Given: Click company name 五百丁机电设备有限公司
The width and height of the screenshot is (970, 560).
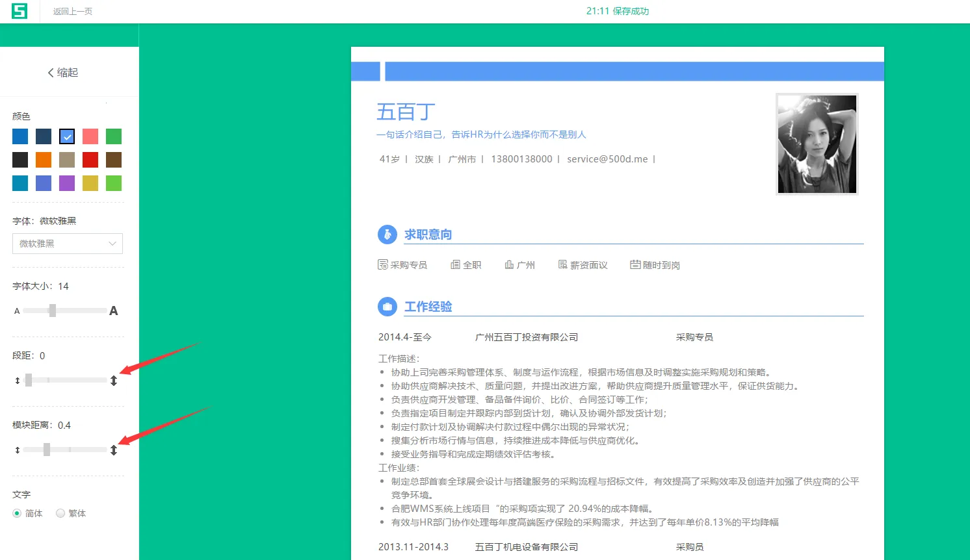Looking at the screenshot, I should pyautogui.click(x=527, y=547).
